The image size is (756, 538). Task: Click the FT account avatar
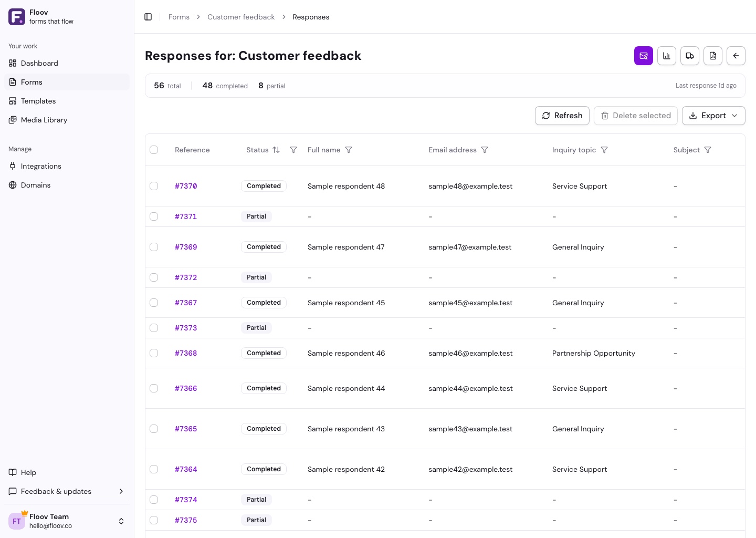pos(17,521)
